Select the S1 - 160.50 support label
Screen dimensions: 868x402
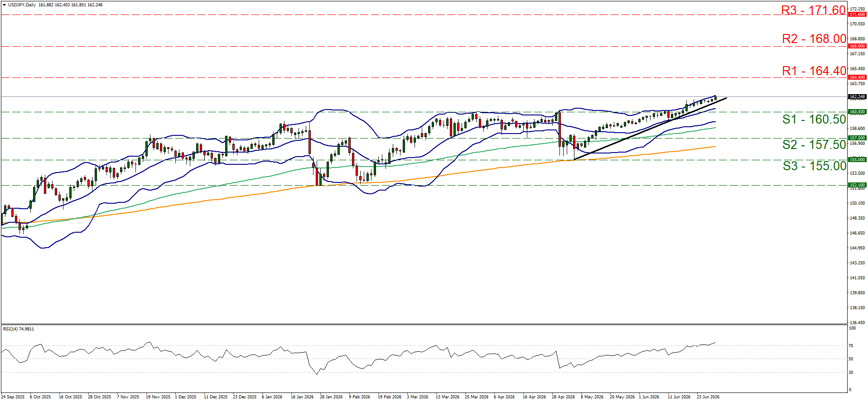click(x=814, y=119)
